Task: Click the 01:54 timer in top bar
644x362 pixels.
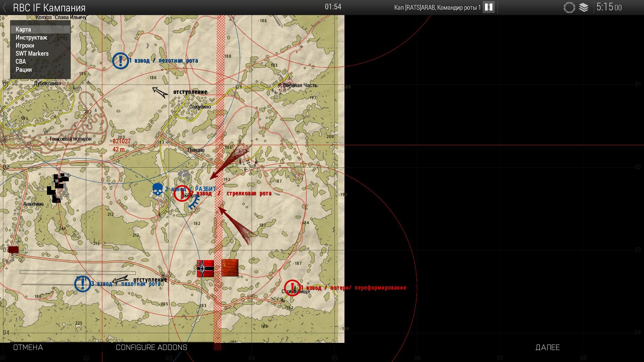Action: coord(333,7)
